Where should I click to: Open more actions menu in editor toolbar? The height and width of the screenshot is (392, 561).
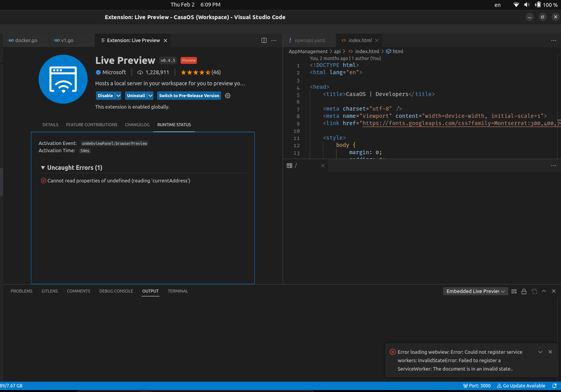click(x=274, y=40)
